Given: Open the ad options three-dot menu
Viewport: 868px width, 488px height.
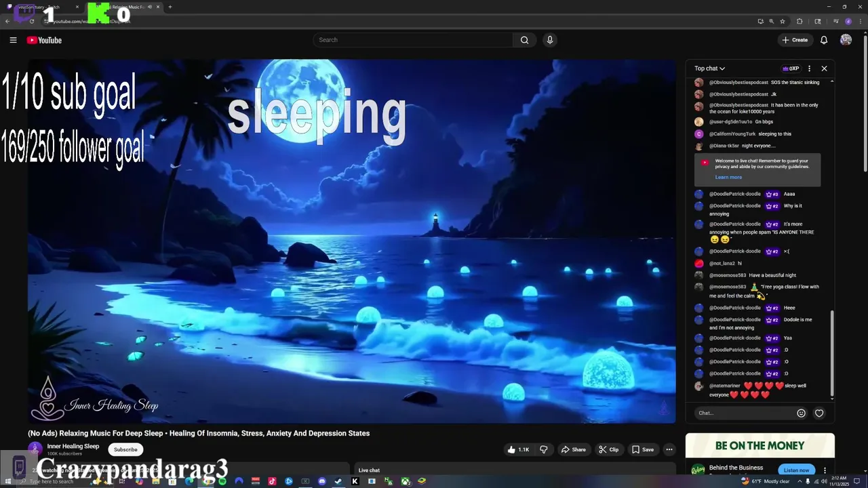Looking at the screenshot, I should point(825,470).
